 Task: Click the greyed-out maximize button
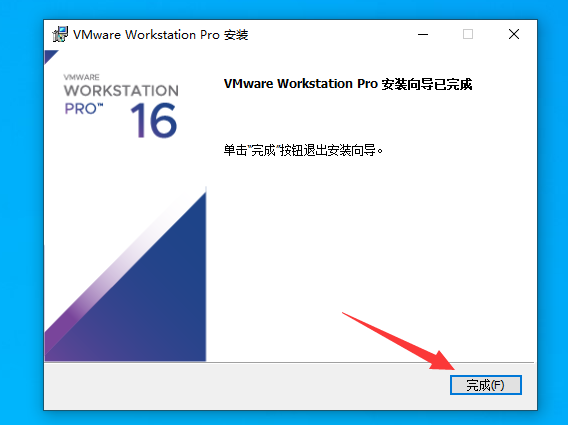coord(468,34)
